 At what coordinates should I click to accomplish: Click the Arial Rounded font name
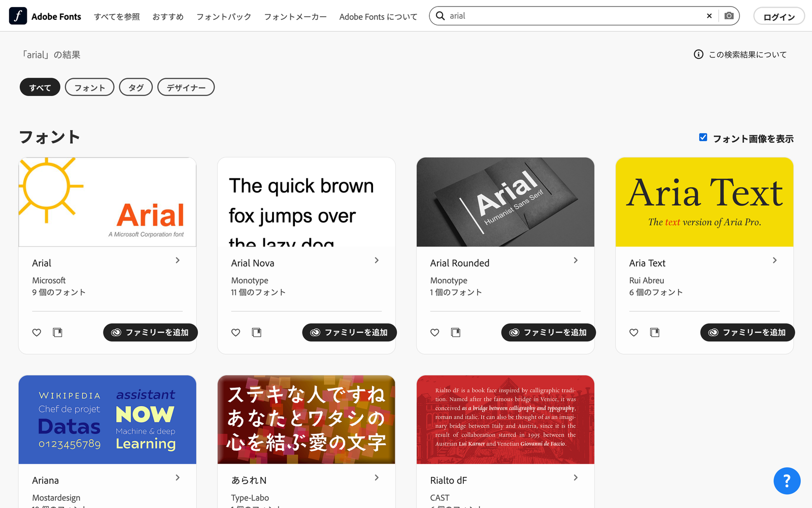460,263
